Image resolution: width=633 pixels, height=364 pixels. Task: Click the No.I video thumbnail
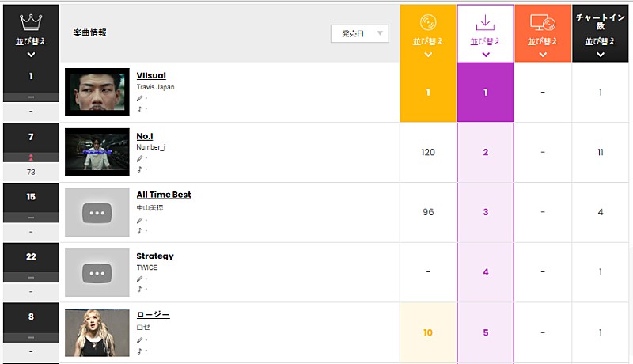[x=97, y=152]
